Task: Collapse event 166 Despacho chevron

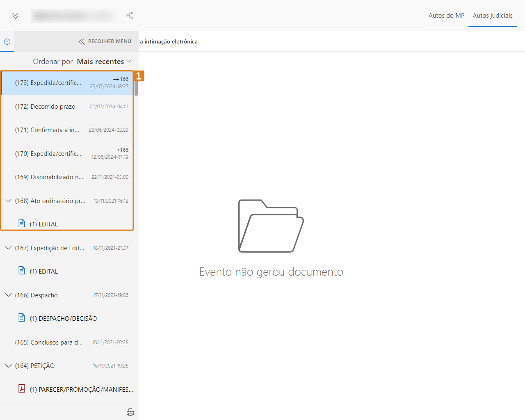Action: click(8, 295)
